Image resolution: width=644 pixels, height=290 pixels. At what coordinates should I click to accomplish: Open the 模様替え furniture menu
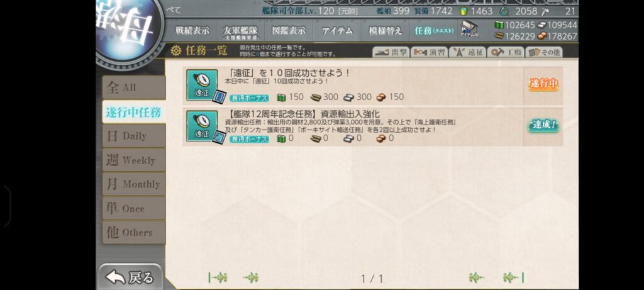click(386, 30)
